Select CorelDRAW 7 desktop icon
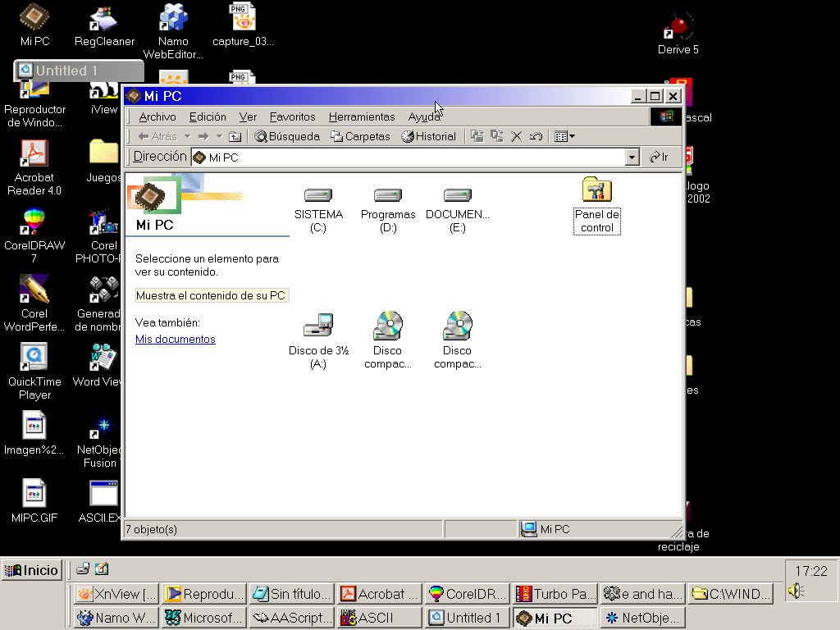The height and width of the screenshot is (630, 840). 34,235
